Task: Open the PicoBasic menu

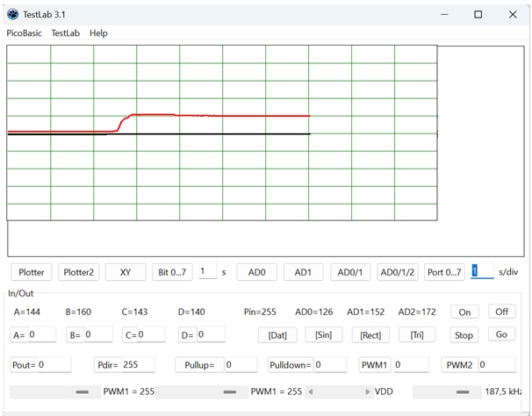Action: (x=24, y=32)
